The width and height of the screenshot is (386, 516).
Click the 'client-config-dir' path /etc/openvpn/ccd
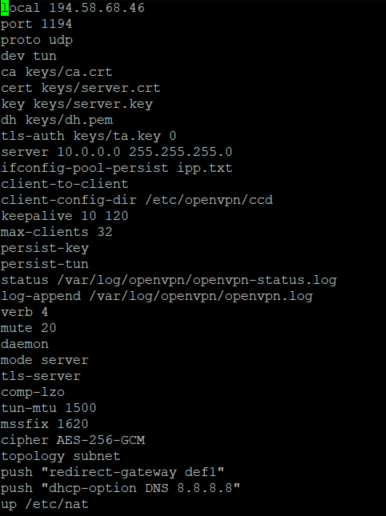pos(209,200)
